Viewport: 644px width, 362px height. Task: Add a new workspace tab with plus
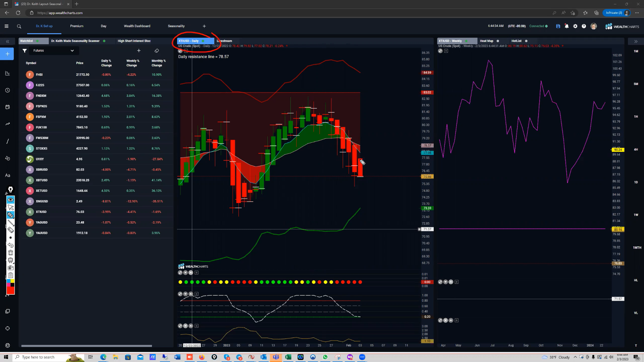pyautogui.click(x=204, y=26)
